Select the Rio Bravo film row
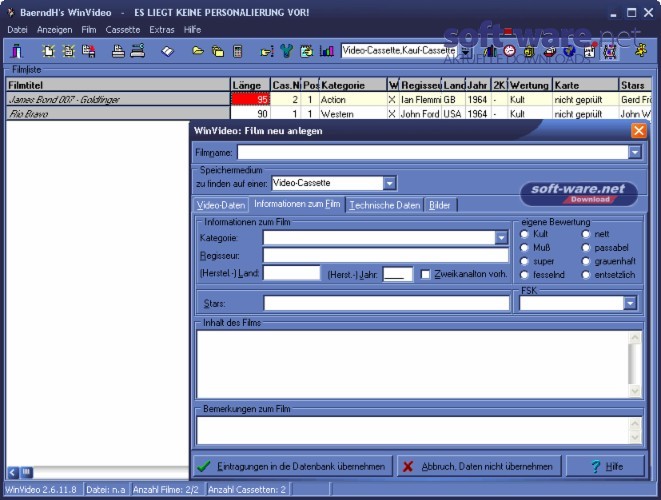This screenshot has height=500, width=661. click(118, 114)
